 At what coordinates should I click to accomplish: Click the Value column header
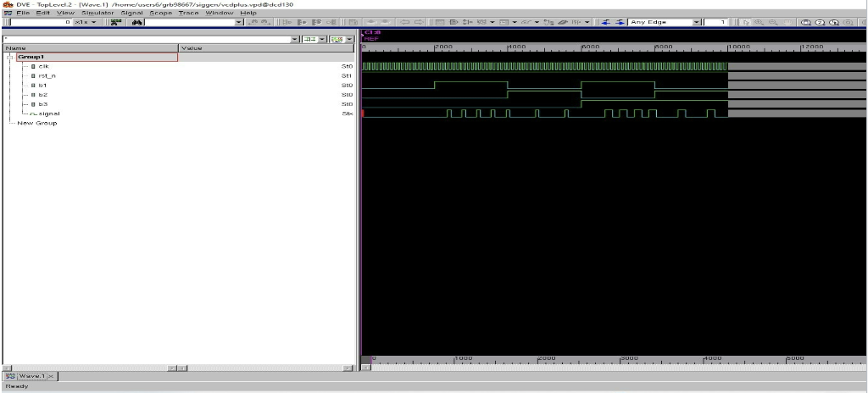pos(267,48)
